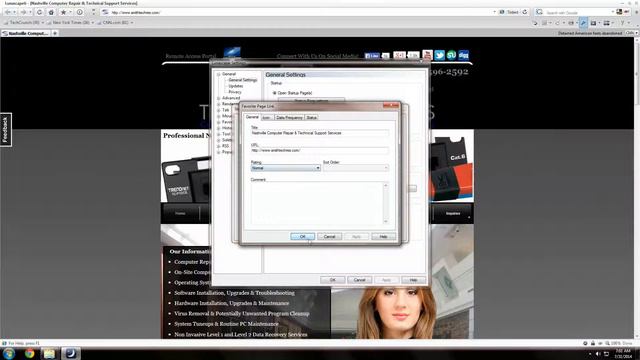Open File Explorer from the taskbar
Screen dimensions: 640x360
(49, 353)
